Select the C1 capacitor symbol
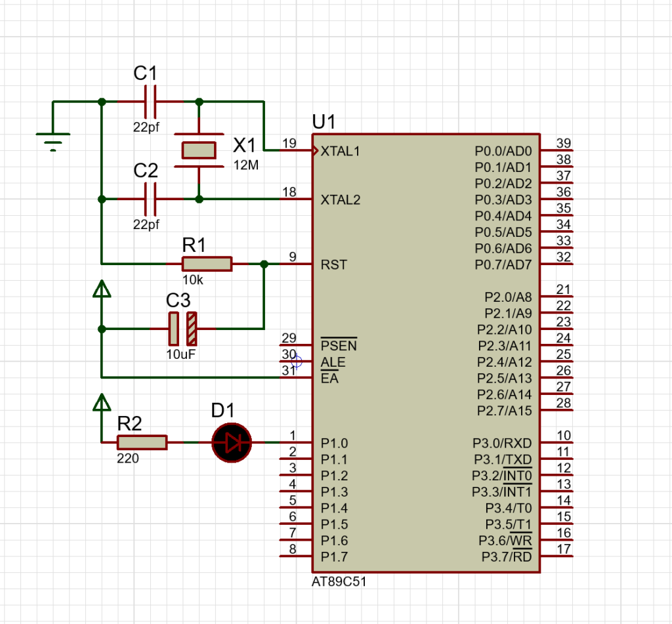The width and height of the screenshot is (672, 624). (150, 102)
